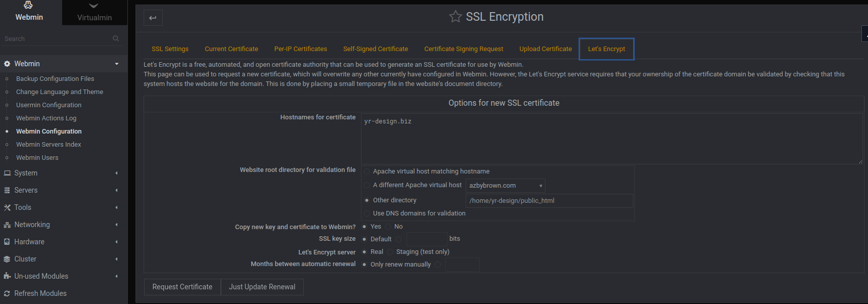
Task: Open the azbybrown.com virtual host dropdown
Action: [506, 186]
